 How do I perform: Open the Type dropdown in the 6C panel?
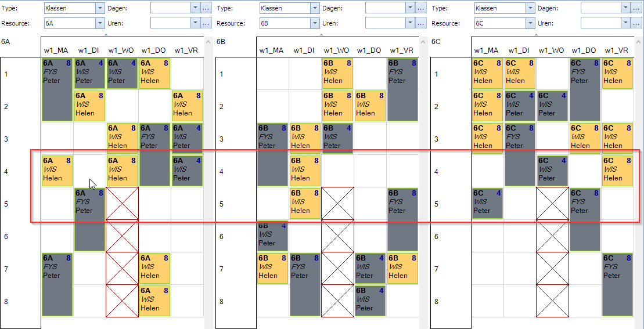click(530, 8)
